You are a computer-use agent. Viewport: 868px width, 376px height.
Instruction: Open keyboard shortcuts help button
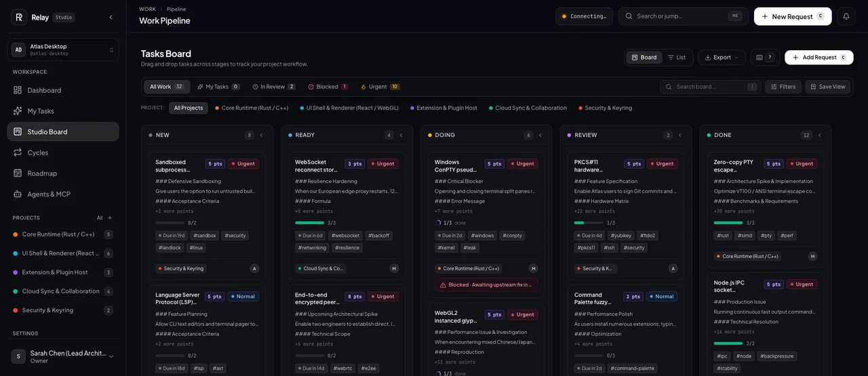[x=765, y=58]
